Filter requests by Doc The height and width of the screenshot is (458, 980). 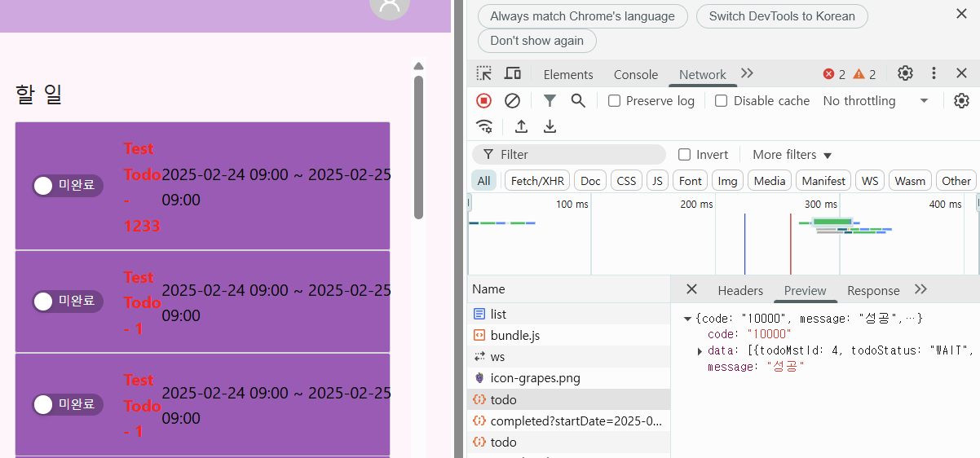tap(591, 181)
